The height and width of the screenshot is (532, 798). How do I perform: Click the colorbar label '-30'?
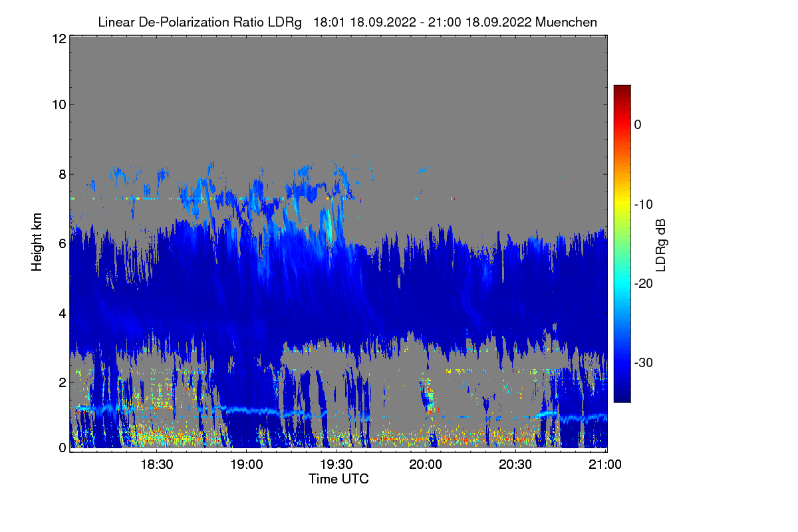point(643,363)
